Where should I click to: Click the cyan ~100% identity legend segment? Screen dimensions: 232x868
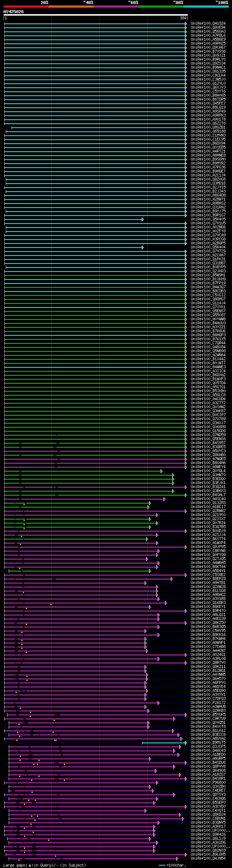tap(206, 6)
